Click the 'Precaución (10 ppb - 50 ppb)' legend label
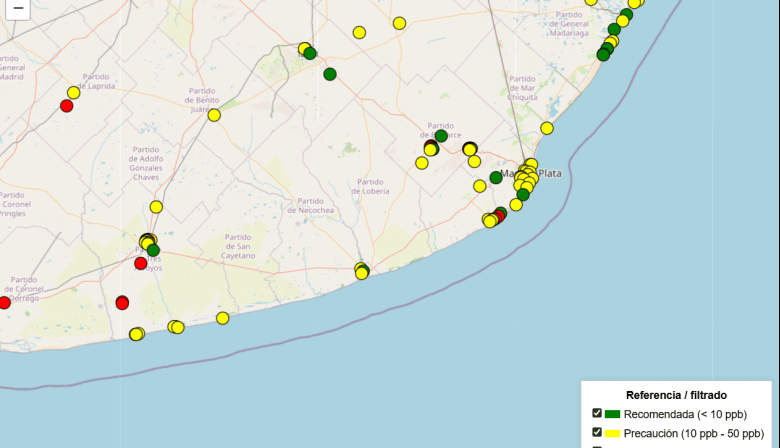 [693, 434]
